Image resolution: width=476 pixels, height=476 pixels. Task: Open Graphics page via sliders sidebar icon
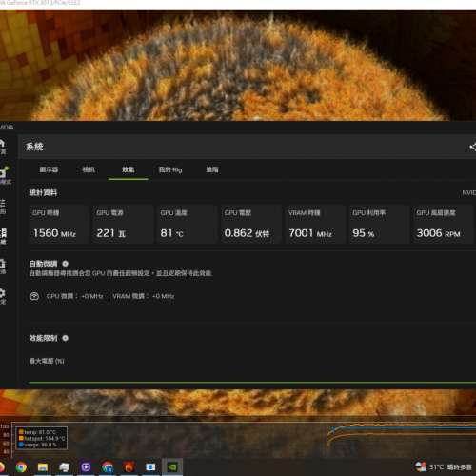point(3,207)
